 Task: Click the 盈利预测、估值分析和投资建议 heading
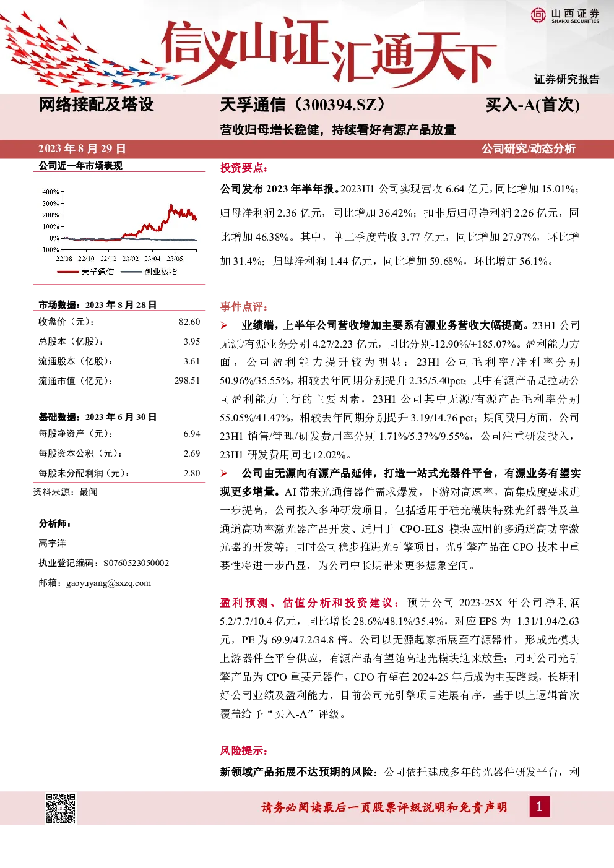pyautogui.click(x=309, y=603)
